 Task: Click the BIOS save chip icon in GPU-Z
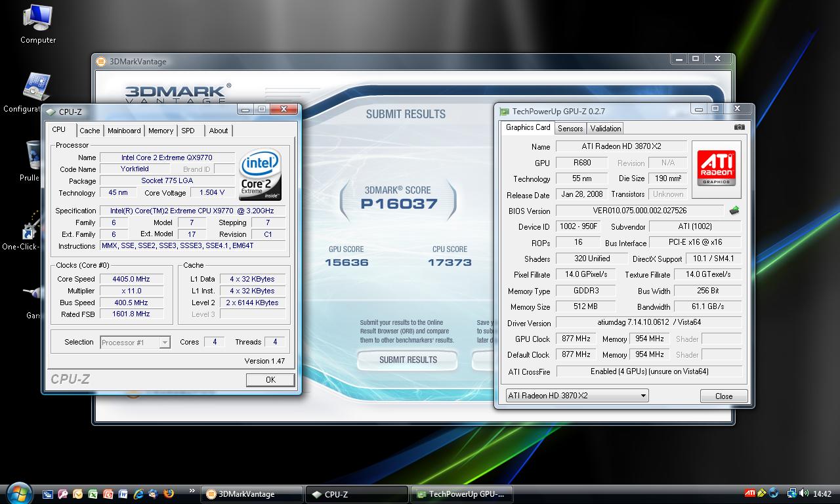click(734, 211)
